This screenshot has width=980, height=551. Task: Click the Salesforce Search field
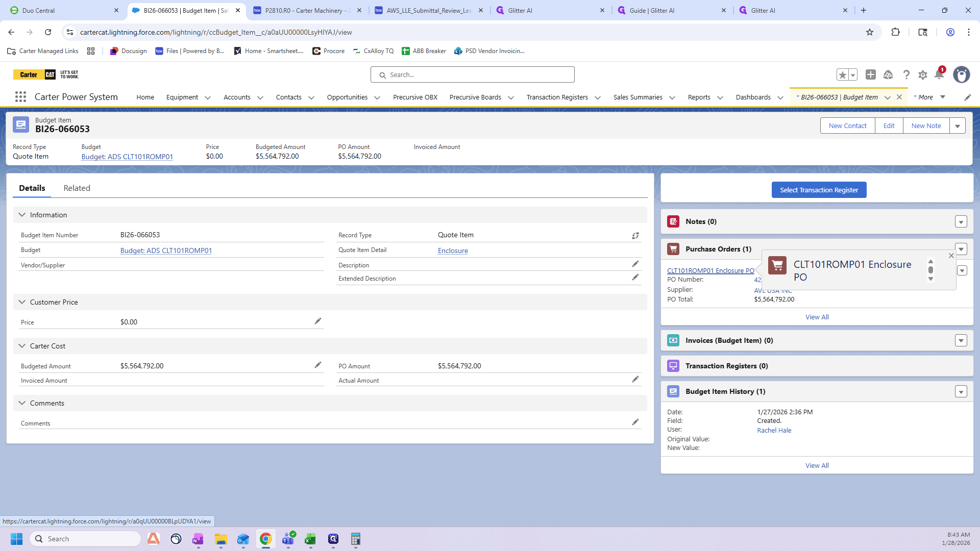pos(472,74)
